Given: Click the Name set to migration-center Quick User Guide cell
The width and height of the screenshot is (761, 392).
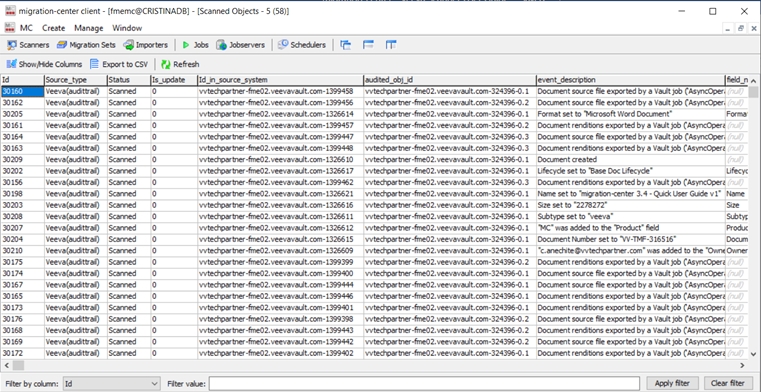Looking at the screenshot, I should tap(630, 194).
